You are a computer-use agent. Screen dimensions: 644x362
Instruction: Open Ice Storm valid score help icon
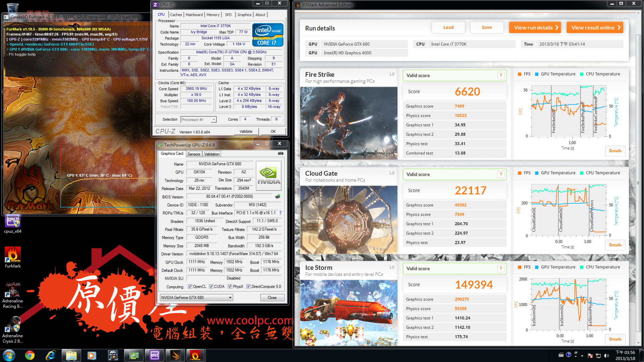coord(501,268)
